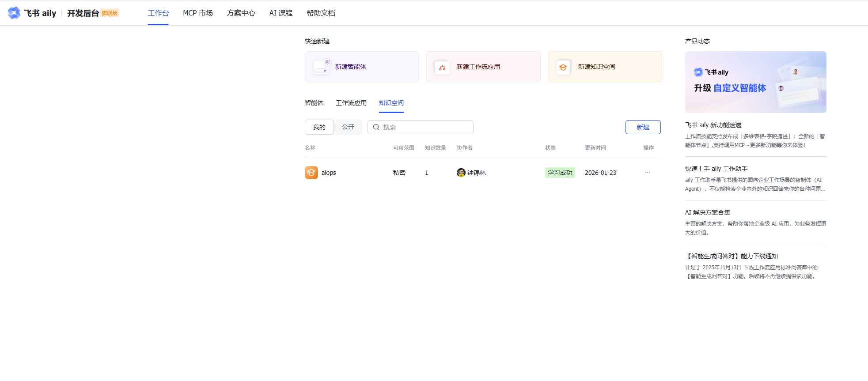This screenshot has height=381, width=868.
Task: Open the 帮助文档 navigation link
Action: 321,13
